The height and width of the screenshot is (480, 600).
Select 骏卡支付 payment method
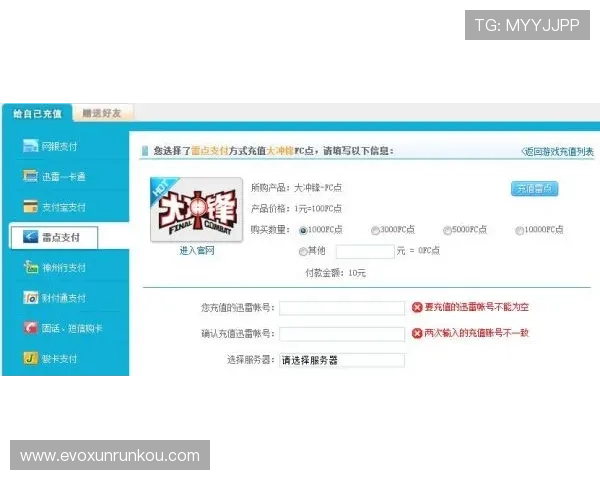[x=59, y=359]
